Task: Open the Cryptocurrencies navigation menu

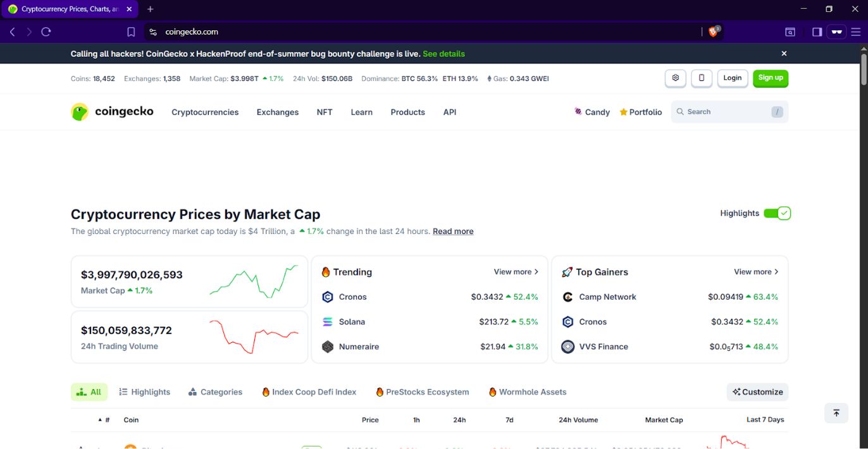Action: 205,112
